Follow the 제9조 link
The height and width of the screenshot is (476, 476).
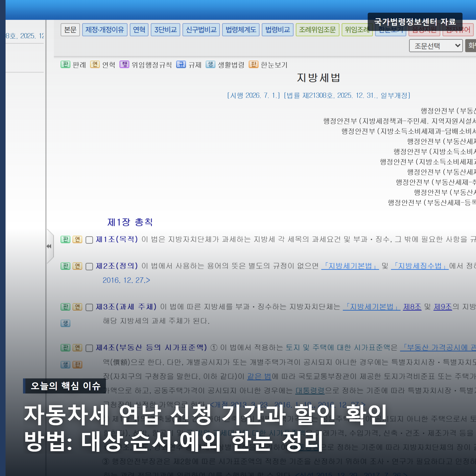point(443,307)
